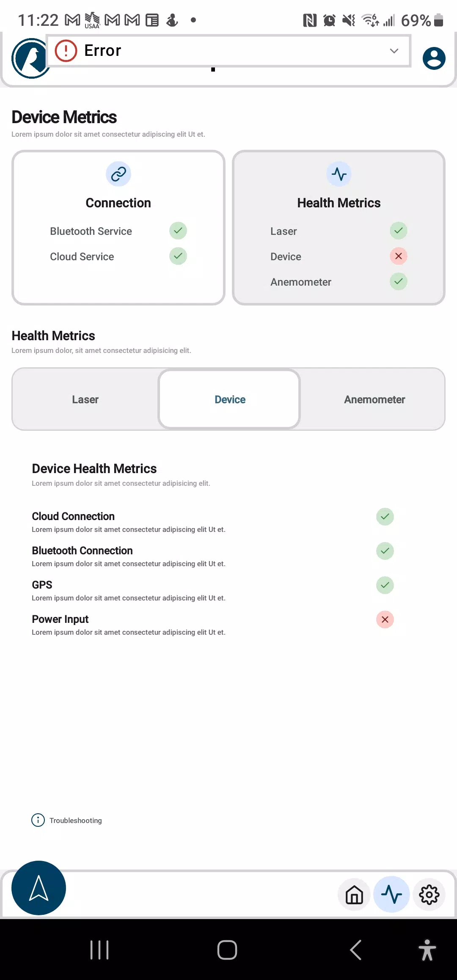This screenshot has width=457, height=980.
Task: Click the Troubleshooting info circle icon
Action: coord(38,820)
